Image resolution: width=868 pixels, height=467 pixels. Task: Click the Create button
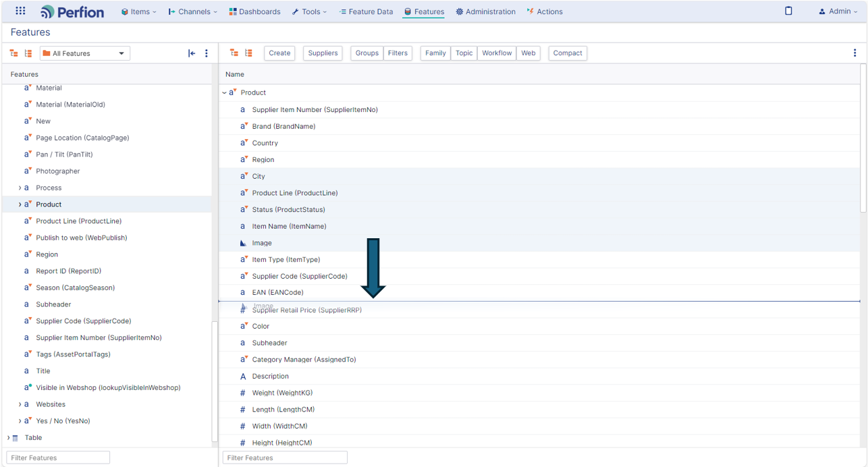tap(279, 53)
